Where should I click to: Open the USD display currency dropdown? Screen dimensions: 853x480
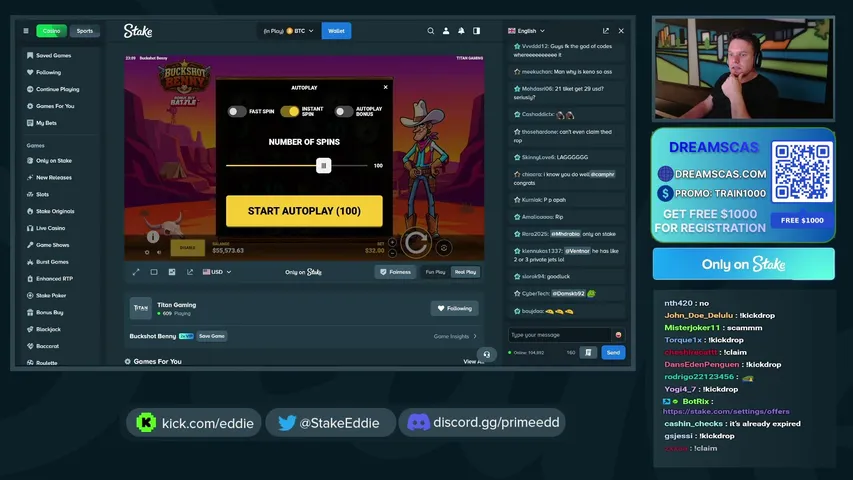click(x=217, y=272)
